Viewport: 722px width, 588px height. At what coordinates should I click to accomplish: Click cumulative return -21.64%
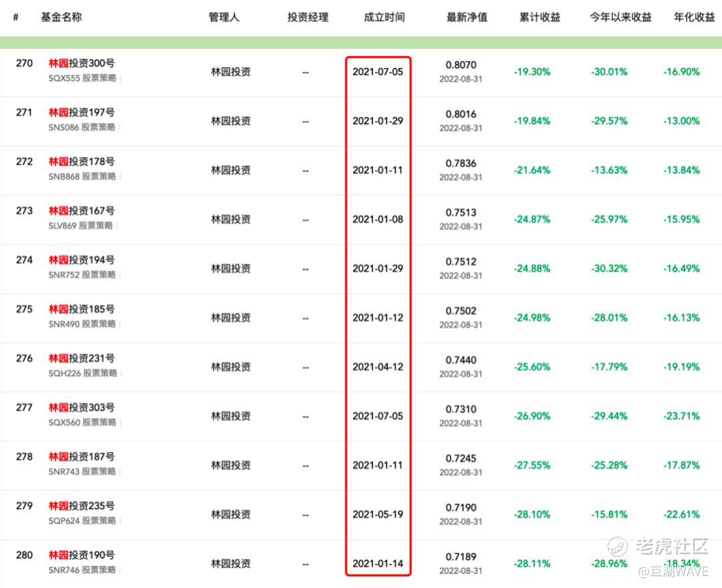pos(532,170)
